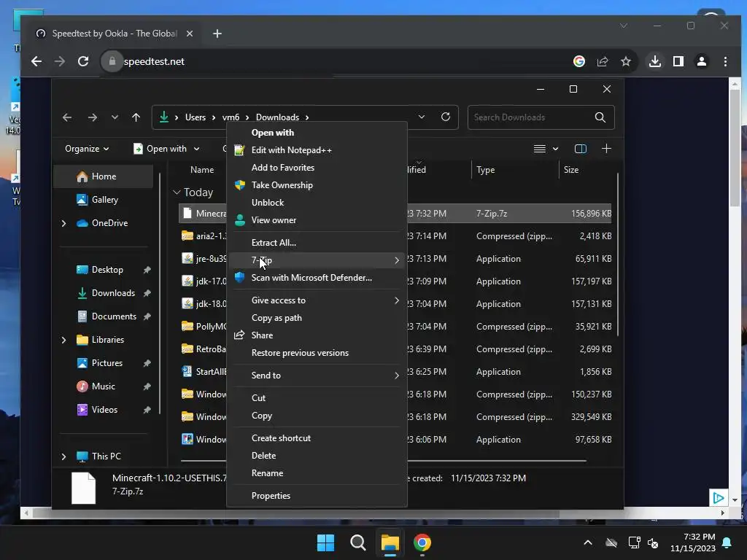Open Chrome's side panel icon
The image size is (747, 560).
pyautogui.click(x=678, y=61)
